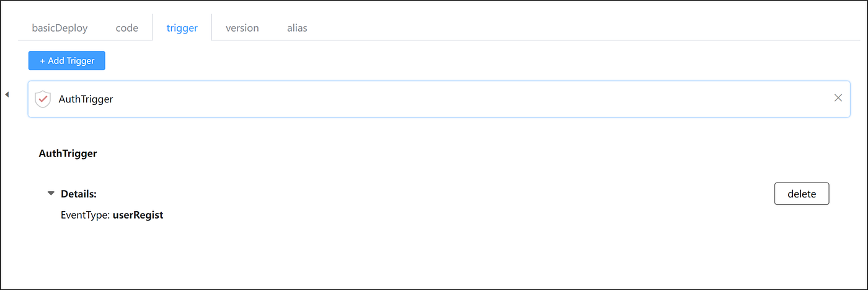Switch to the code tab
Image resolution: width=868 pixels, height=290 pixels.
[x=126, y=28]
